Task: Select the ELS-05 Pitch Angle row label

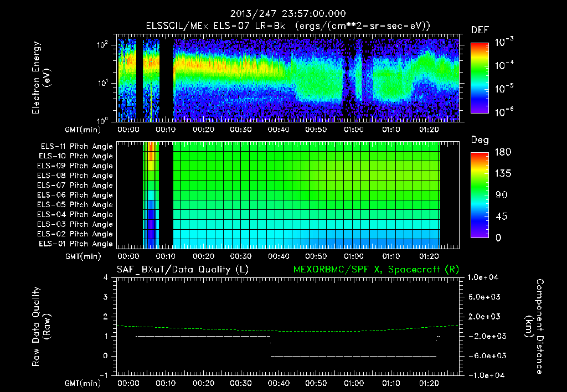Action: [75, 205]
